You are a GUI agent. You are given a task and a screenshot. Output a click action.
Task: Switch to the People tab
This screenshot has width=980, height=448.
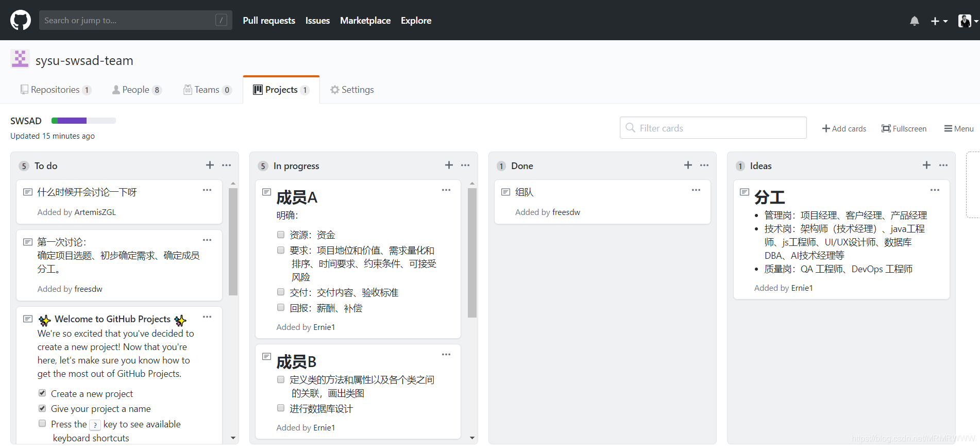point(137,90)
